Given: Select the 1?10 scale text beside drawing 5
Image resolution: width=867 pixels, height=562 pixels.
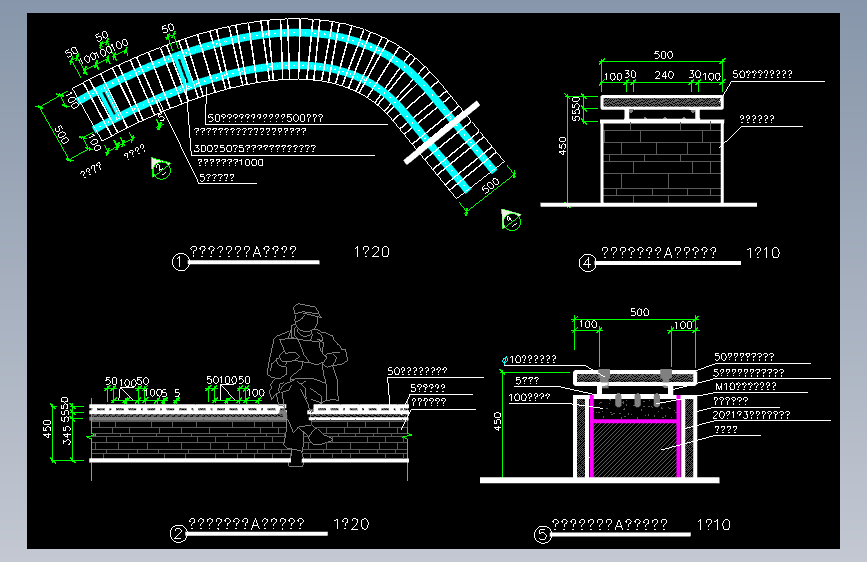Looking at the screenshot, I should click(x=713, y=524).
